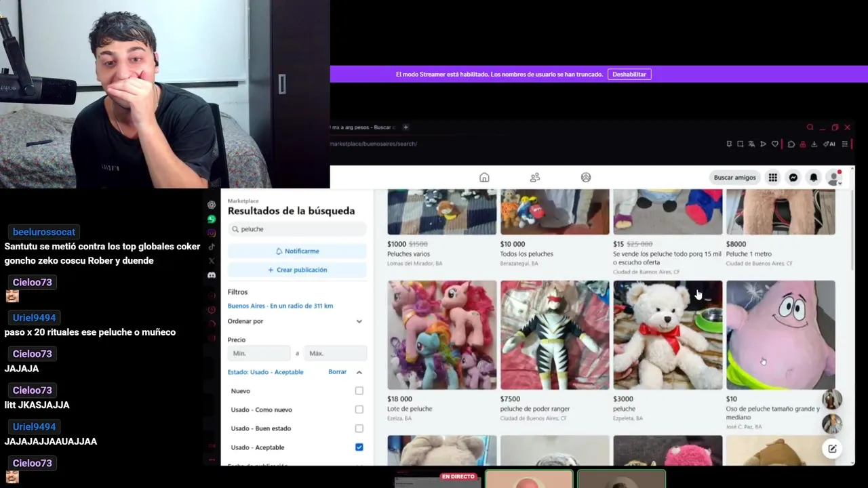Open Messenger chats icon
This screenshot has width=868, height=488.
tap(793, 178)
